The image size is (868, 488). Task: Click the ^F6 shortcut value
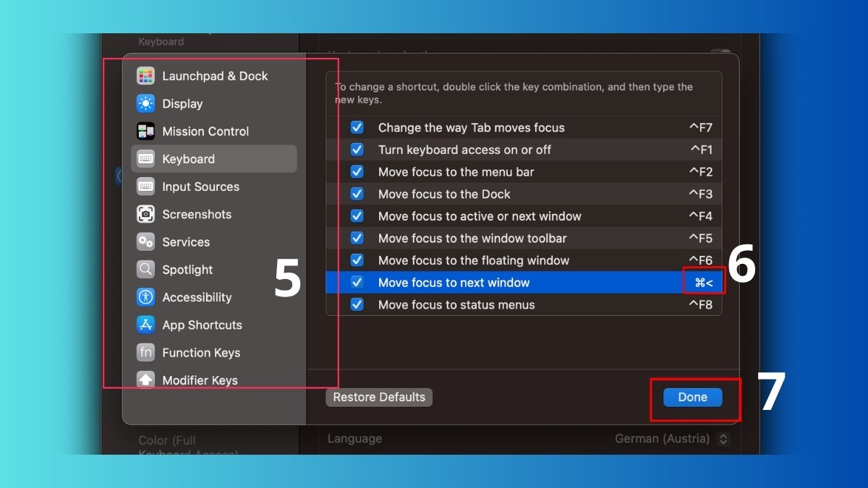[x=701, y=260]
